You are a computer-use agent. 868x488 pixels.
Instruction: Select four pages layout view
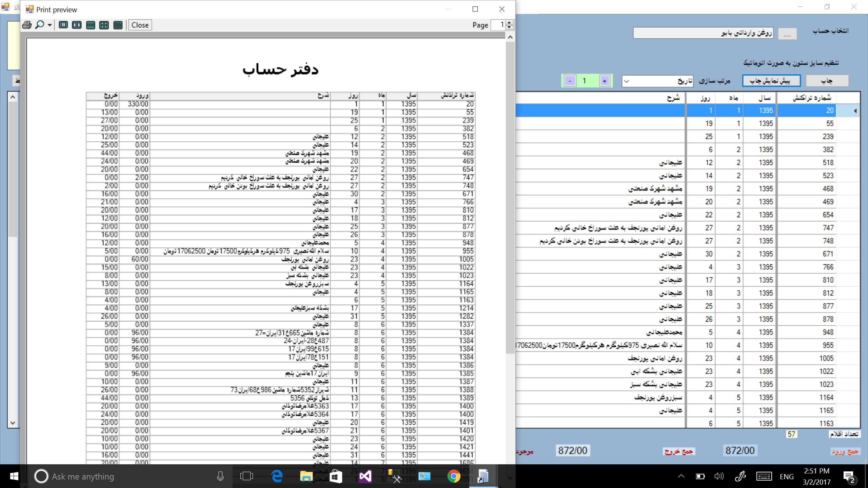(x=104, y=25)
